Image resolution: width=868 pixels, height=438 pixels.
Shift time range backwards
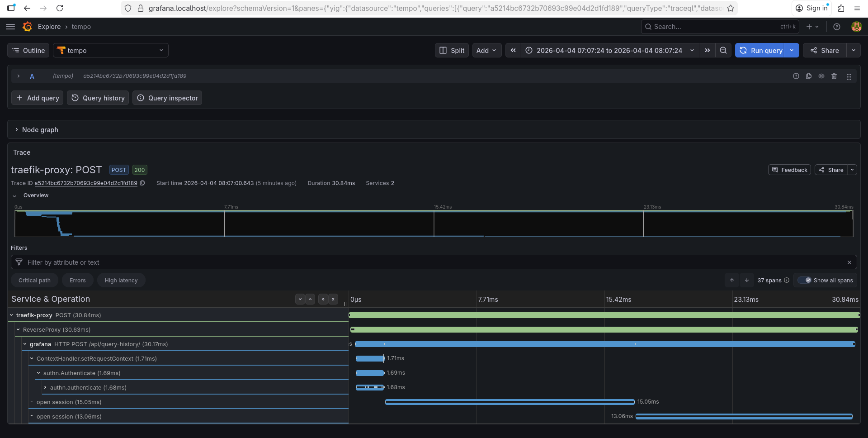[513, 50]
